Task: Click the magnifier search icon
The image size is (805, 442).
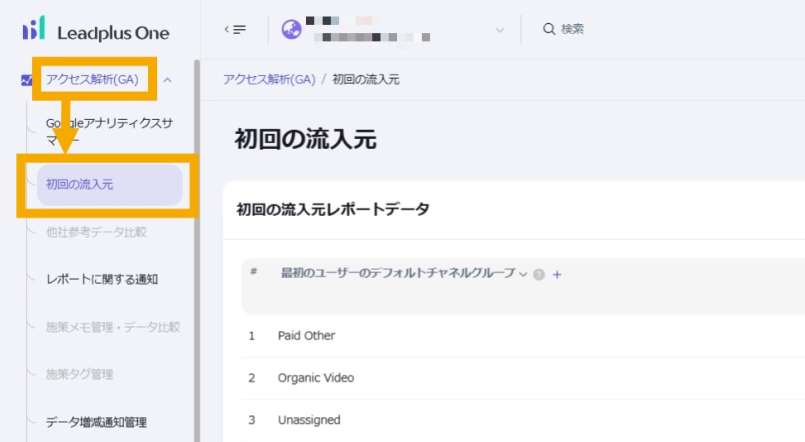Action: (549, 29)
